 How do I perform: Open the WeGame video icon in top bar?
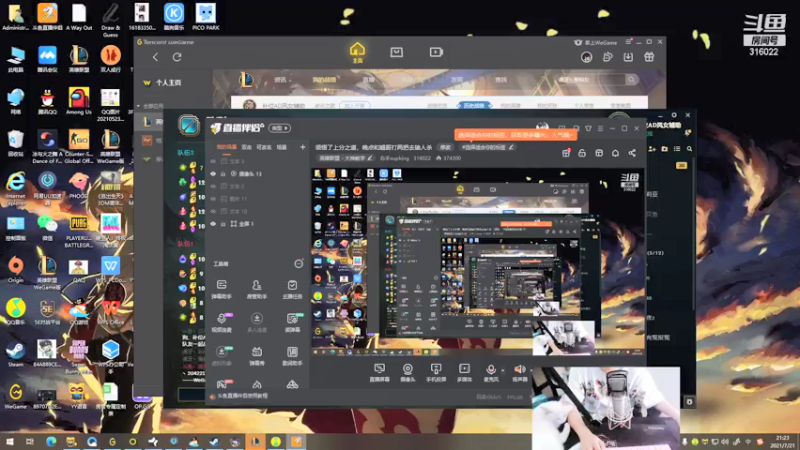436,52
